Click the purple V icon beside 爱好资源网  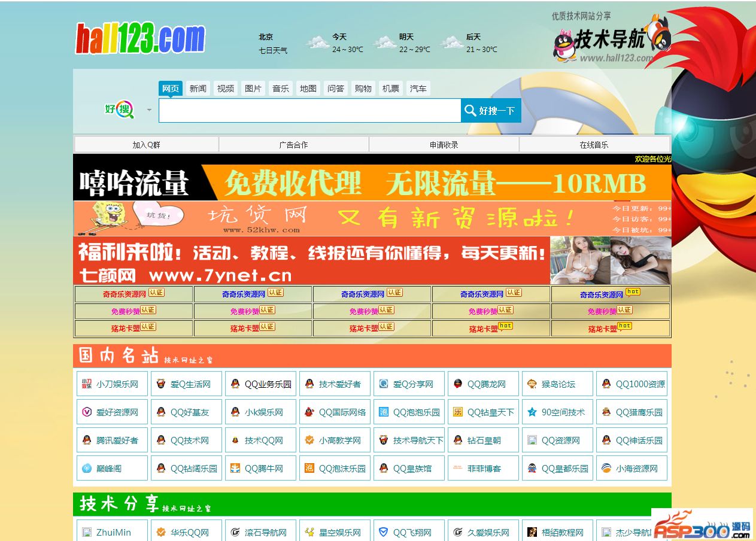coord(87,412)
